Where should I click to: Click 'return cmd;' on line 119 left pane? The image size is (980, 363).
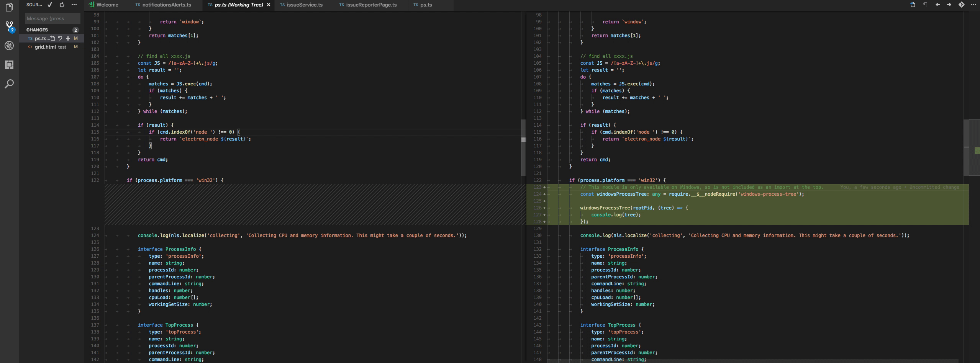tap(153, 160)
